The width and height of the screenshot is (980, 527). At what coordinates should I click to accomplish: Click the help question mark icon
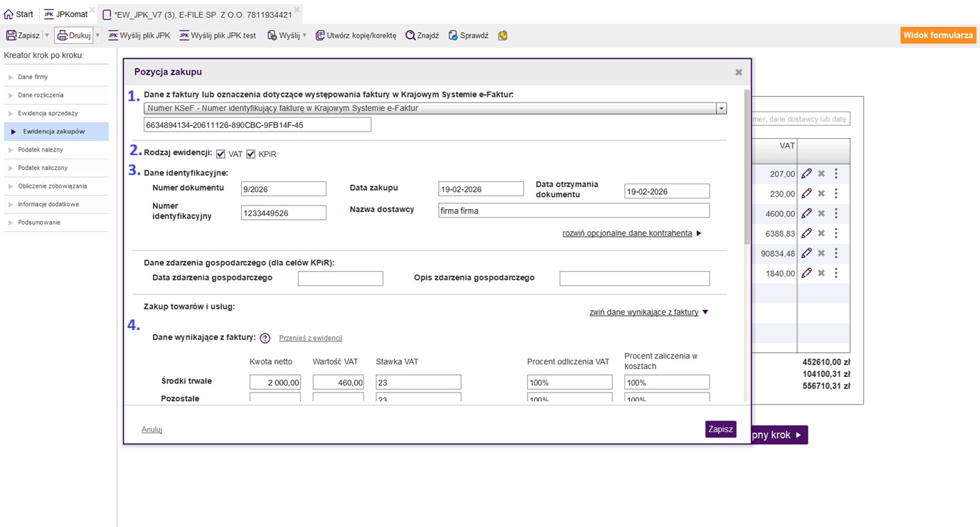pyautogui.click(x=265, y=339)
